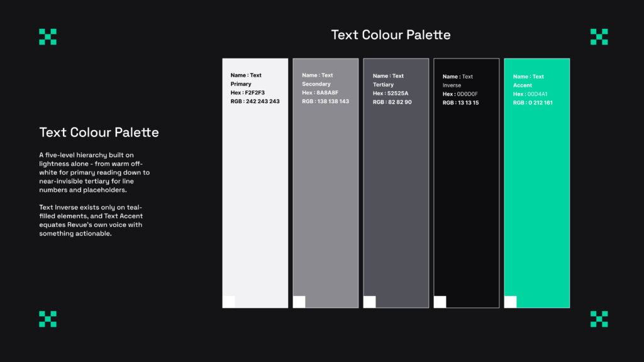Click white square in Text Tertiary swatch
Image resolution: width=644 pixels, height=362 pixels.
point(370,302)
